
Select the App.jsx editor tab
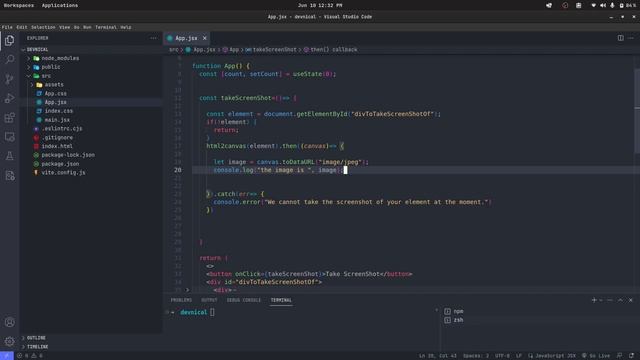[186, 38]
